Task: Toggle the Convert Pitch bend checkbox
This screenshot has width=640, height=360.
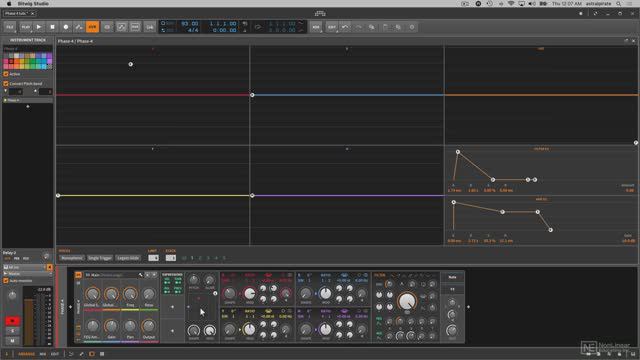Action: tap(6, 83)
